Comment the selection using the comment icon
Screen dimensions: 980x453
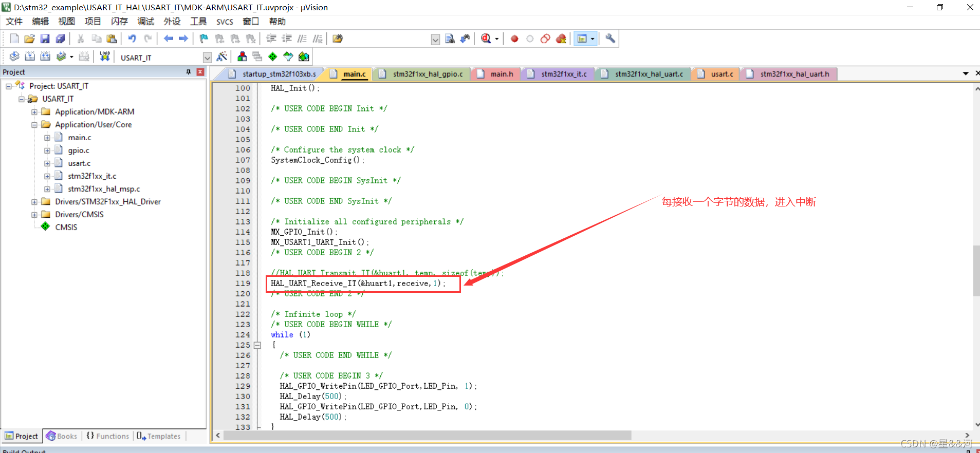pyautogui.click(x=302, y=39)
